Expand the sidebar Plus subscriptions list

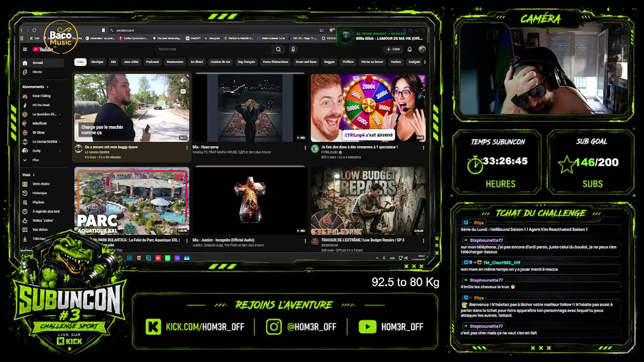point(42,160)
